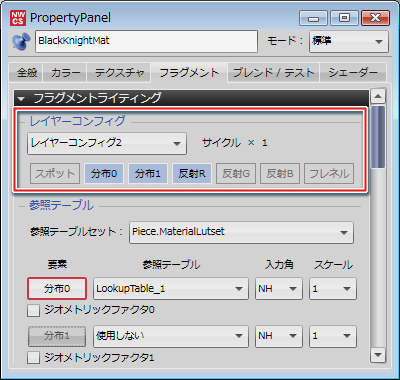Toggle the スポット layer button
This screenshot has width=400, height=380.
tap(55, 173)
